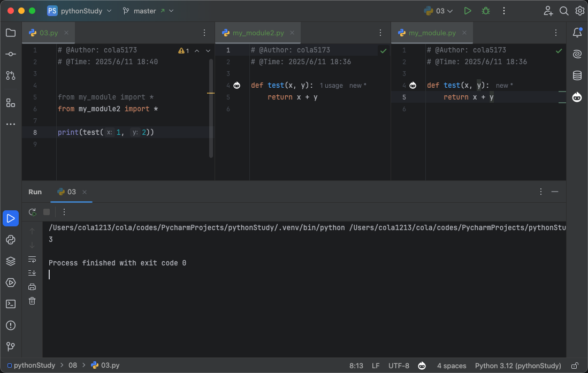The height and width of the screenshot is (373, 588).
Task: Open IDE settings gear
Action: point(580,11)
